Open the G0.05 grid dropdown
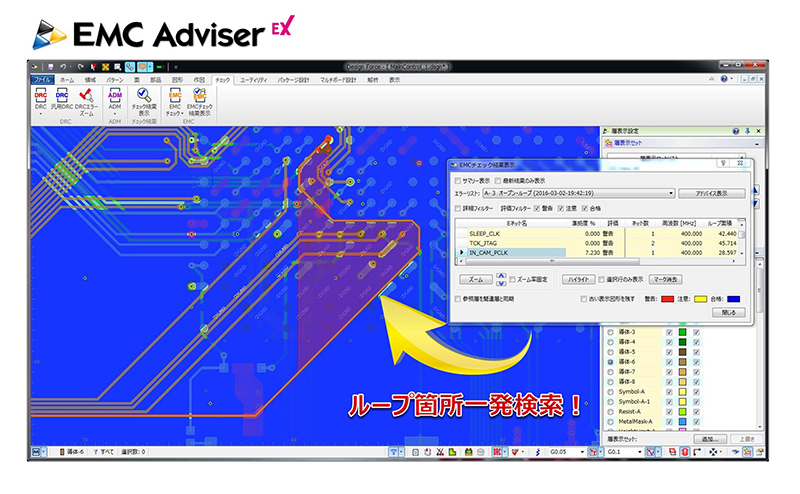This screenshot has width=800, height=494. (x=582, y=452)
